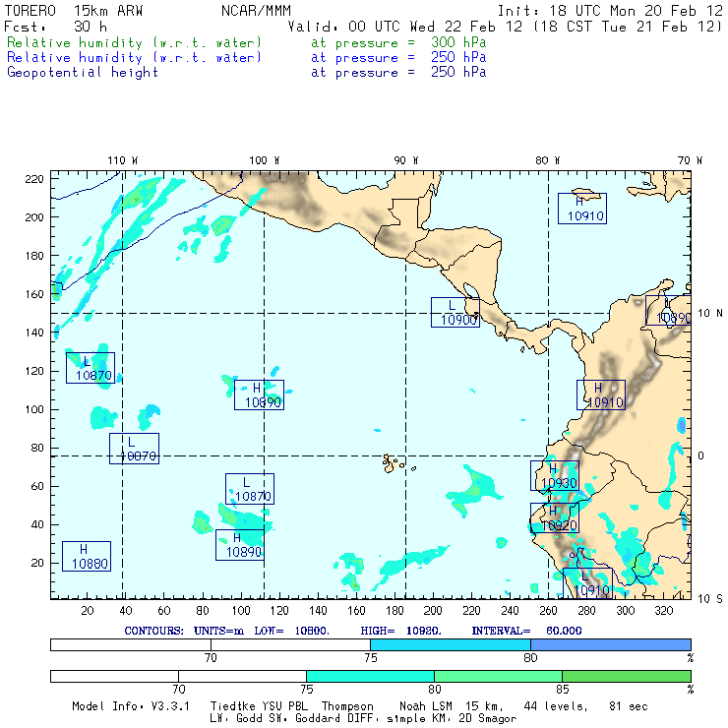Click the '44 levels,' model info text
This screenshot has width=728, height=728.
coord(556,706)
